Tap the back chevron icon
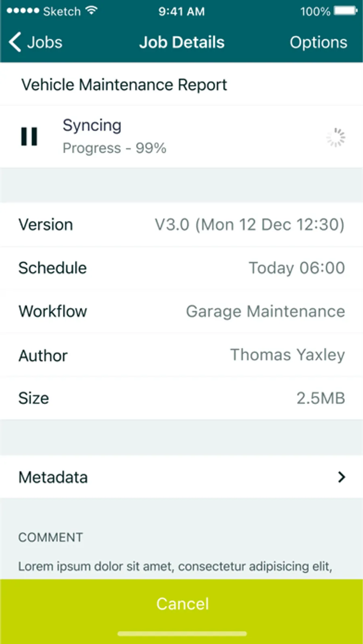This screenshot has height=644, width=363. coord(15,42)
